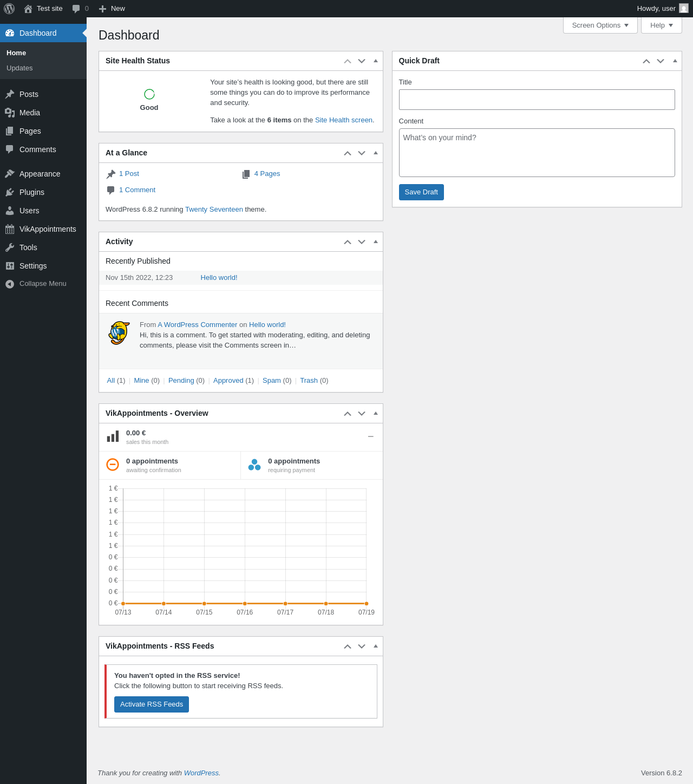
Task: Go to Home submenu item
Action: tap(16, 53)
